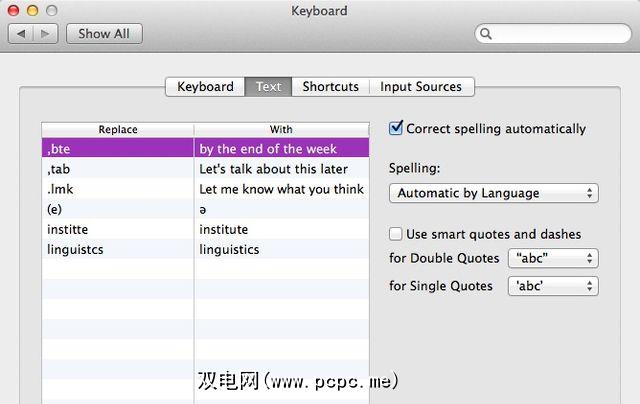Click the green zoom window button
The image size is (640, 404).
click(x=53, y=10)
